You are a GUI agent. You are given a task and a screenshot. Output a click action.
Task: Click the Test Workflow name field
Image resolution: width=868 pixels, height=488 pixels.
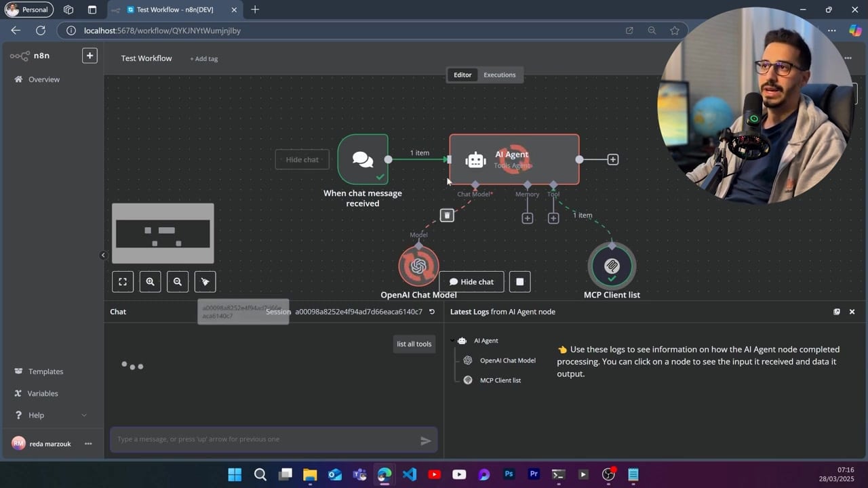click(x=146, y=58)
